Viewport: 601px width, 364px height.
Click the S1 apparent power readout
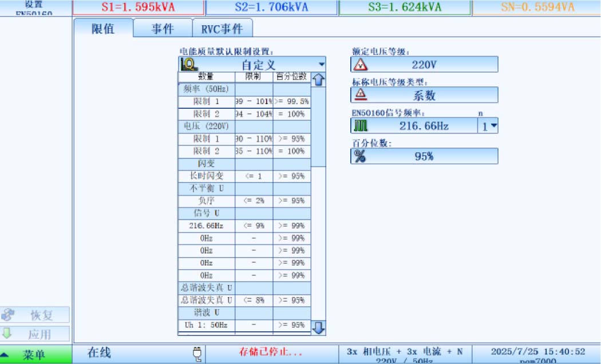click(x=138, y=7)
